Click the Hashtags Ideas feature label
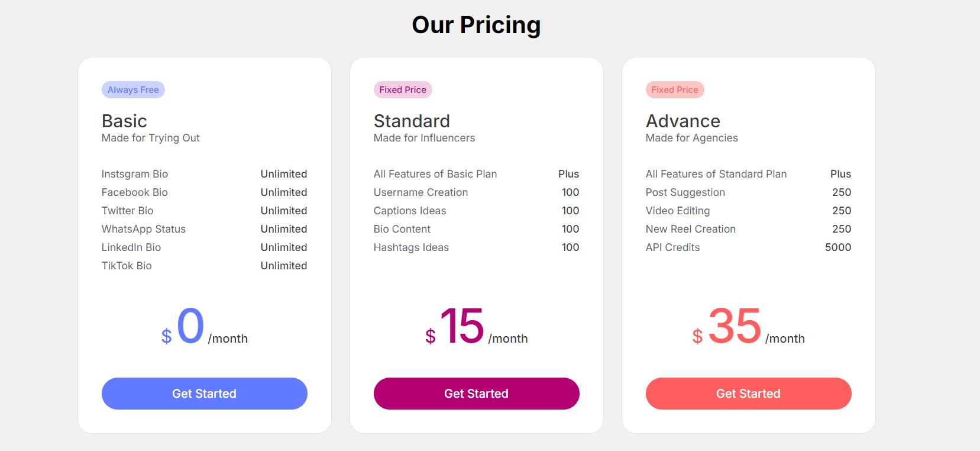 411,247
